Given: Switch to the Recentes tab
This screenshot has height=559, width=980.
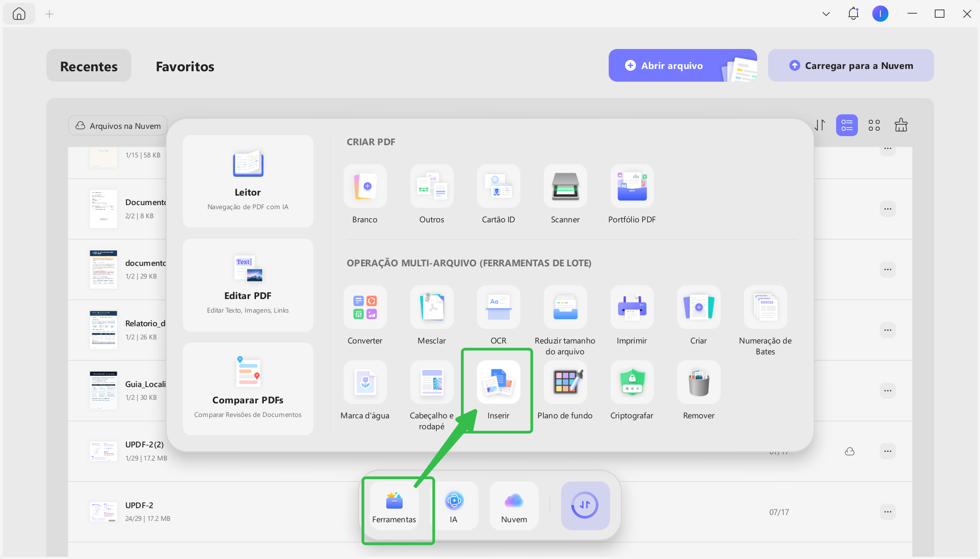Looking at the screenshot, I should click(89, 66).
